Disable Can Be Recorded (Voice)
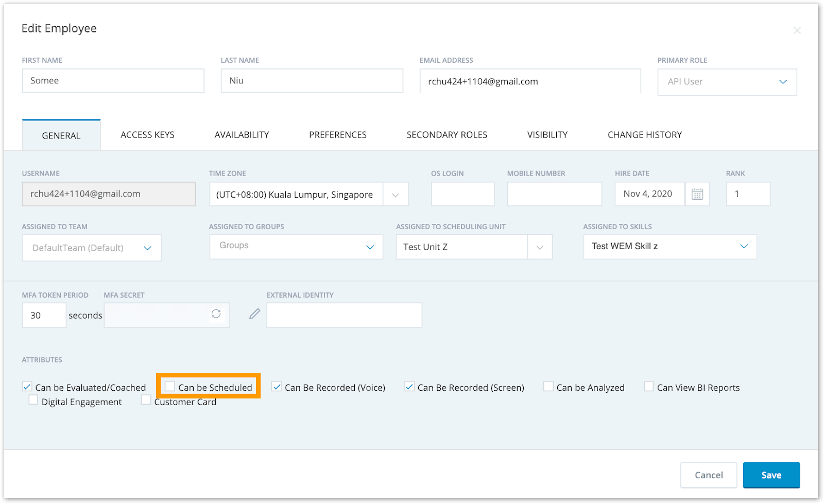This screenshot has width=824, height=504. 277,386
